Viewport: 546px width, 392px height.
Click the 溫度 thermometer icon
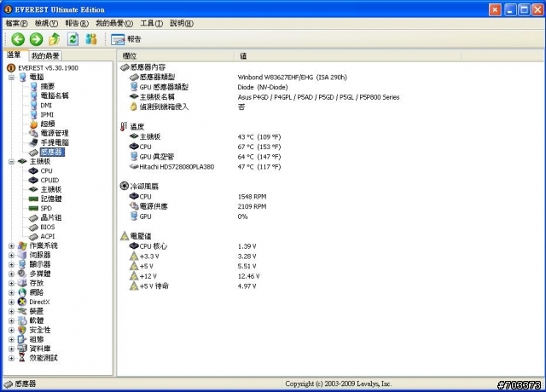click(x=123, y=127)
